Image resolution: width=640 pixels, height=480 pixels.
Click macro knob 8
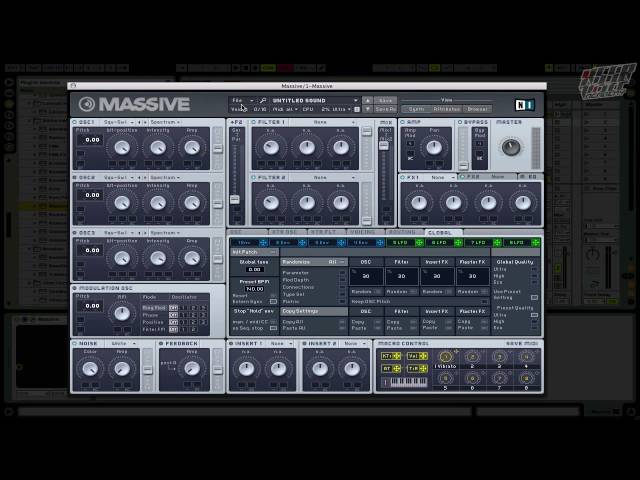526,379
